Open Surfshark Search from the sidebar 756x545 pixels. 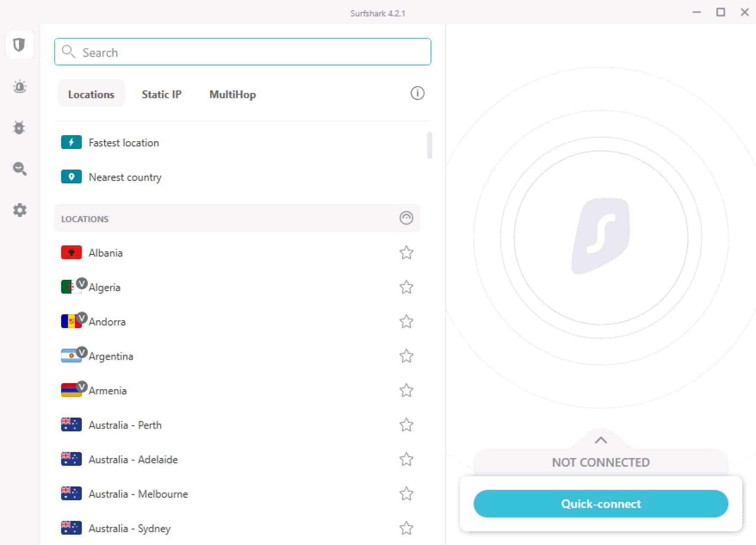(x=19, y=169)
